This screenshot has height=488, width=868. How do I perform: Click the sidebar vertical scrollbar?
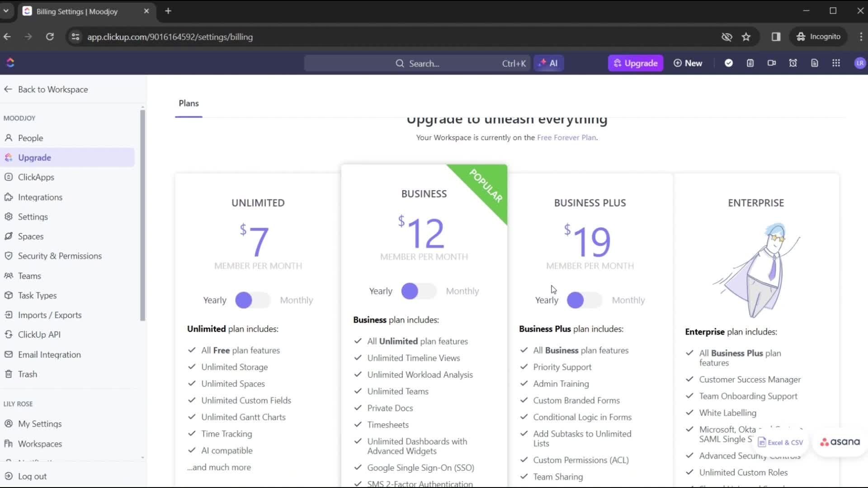pyautogui.click(x=142, y=215)
